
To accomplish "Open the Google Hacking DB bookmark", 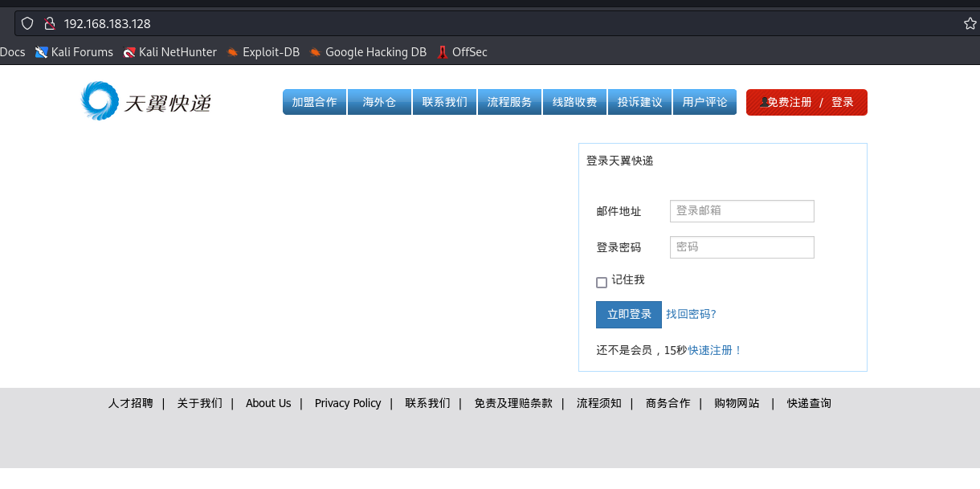I will pyautogui.click(x=369, y=52).
